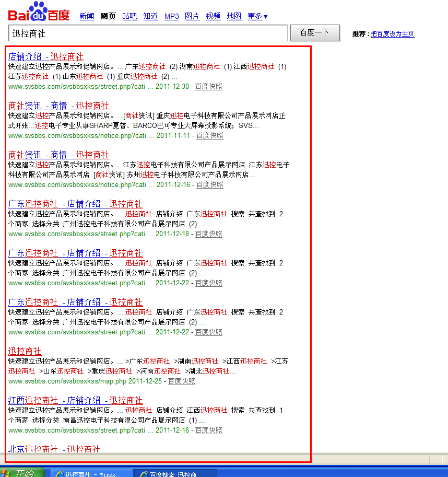Open the 贴吧 tab

(129, 16)
